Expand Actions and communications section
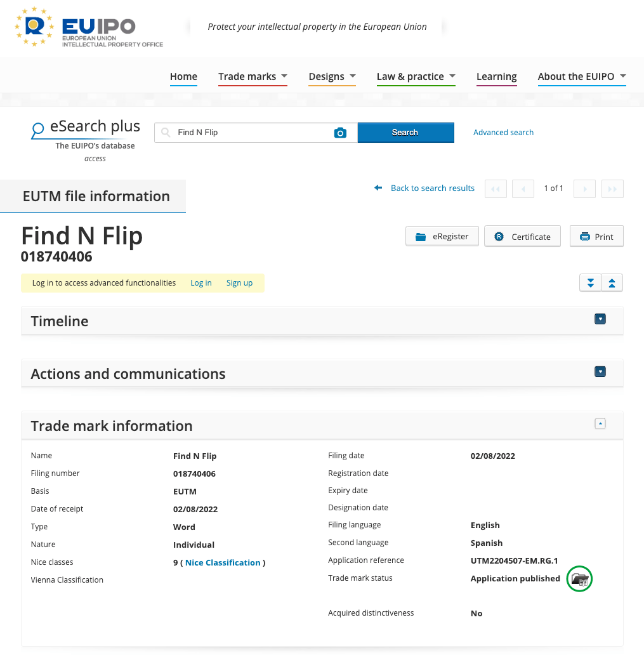 click(600, 371)
